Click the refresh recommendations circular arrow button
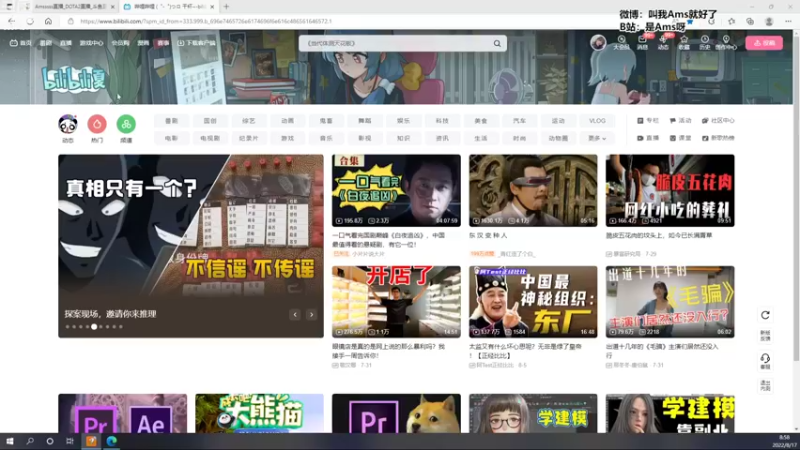 tap(765, 315)
